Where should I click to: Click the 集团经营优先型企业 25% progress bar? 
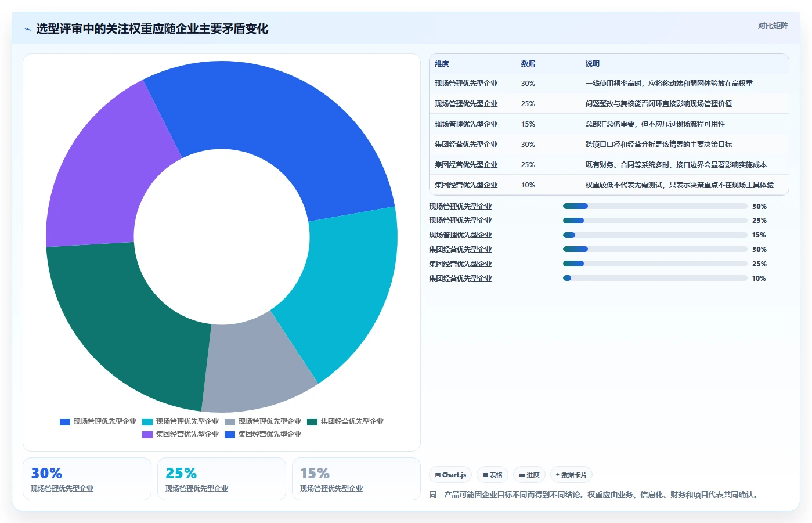click(655, 264)
